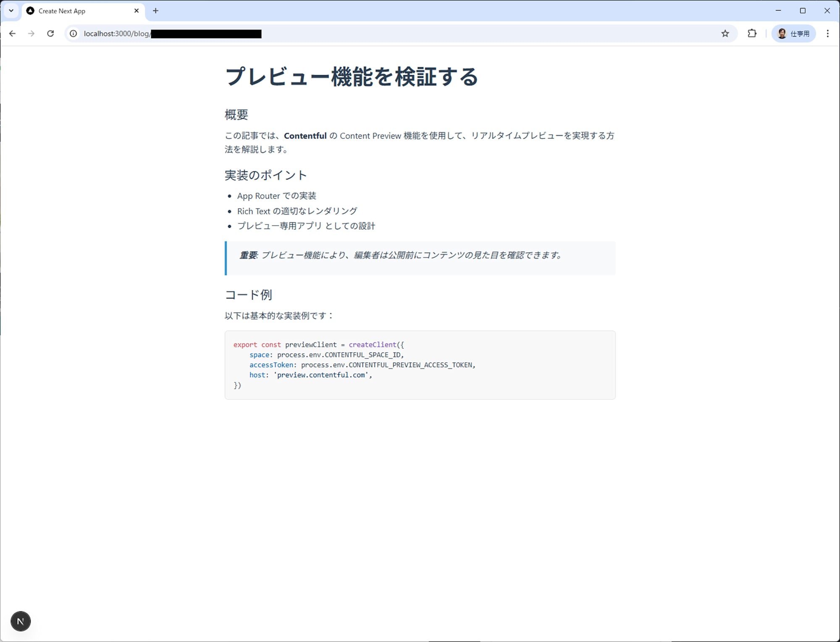Screen dimensions: 840x642
Task: Open the Next.js dev tools indicator
Action: tap(21, 621)
